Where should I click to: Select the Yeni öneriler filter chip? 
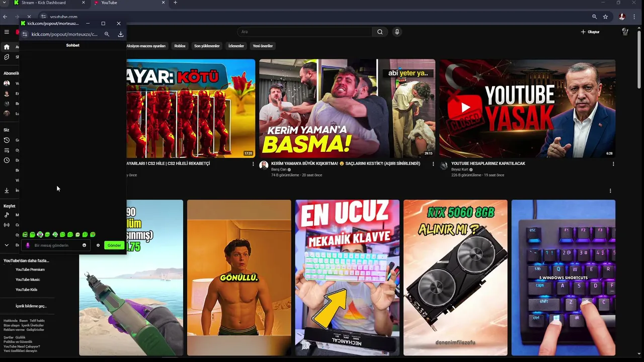click(x=263, y=46)
